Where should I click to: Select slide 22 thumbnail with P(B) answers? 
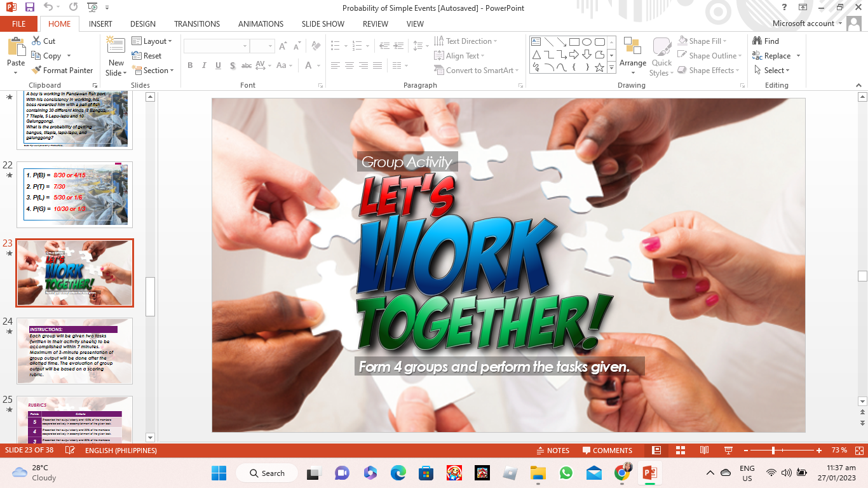pos(74,194)
